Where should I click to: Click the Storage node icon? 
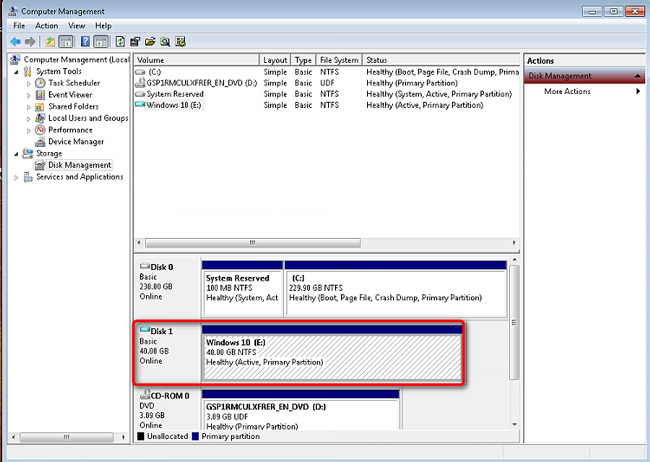[x=28, y=153]
